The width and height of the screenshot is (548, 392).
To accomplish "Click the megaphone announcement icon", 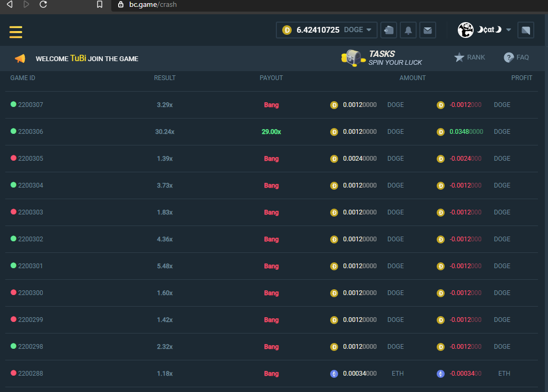I will point(20,58).
